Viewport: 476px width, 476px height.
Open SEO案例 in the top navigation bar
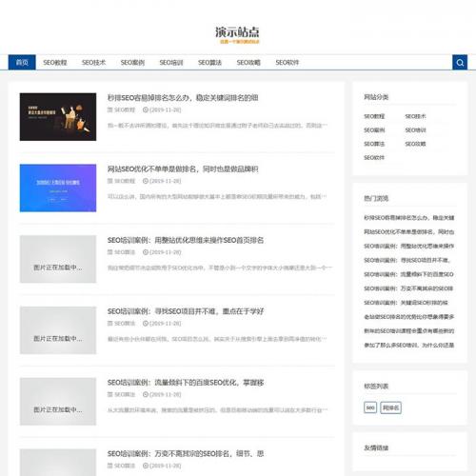pos(132,63)
